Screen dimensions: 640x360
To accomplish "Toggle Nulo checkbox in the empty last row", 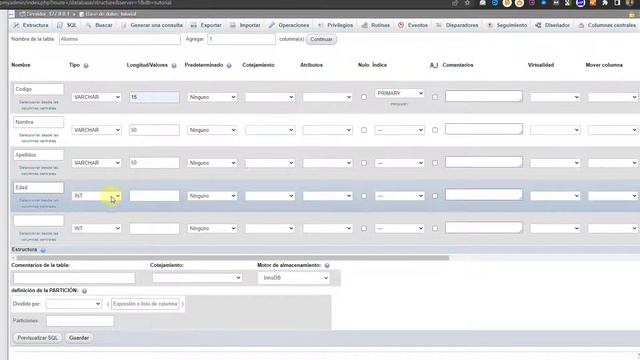I will [364, 229].
